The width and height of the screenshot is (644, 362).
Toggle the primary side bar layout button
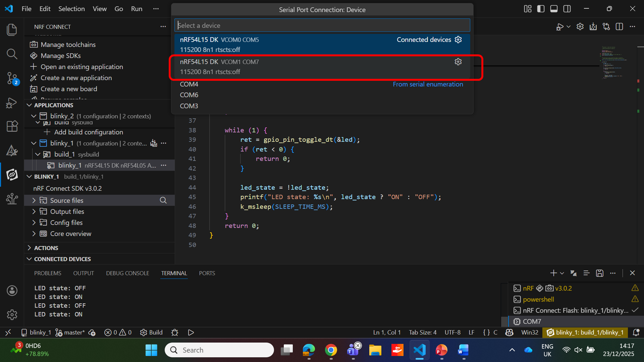(x=541, y=9)
